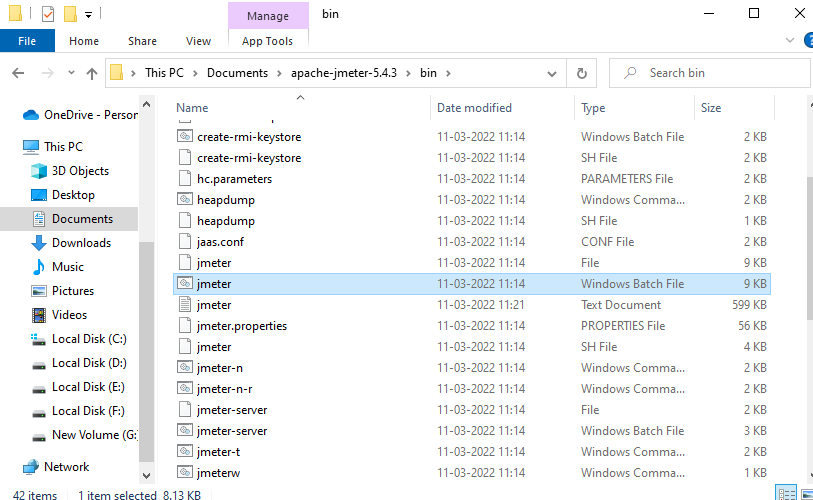The width and height of the screenshot is (813, 500).
Task: Select jmeter-t command file icon
Action: [185, 451]
